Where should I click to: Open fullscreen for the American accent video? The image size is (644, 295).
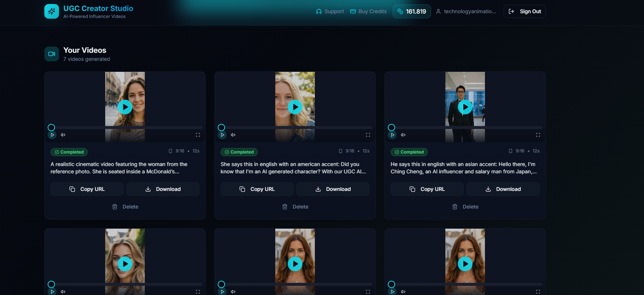tap(368, 135)
